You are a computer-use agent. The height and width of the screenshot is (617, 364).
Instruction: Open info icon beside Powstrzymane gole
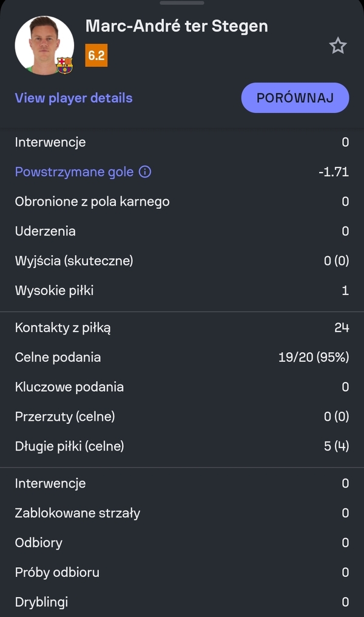click(x=145, y=172)
